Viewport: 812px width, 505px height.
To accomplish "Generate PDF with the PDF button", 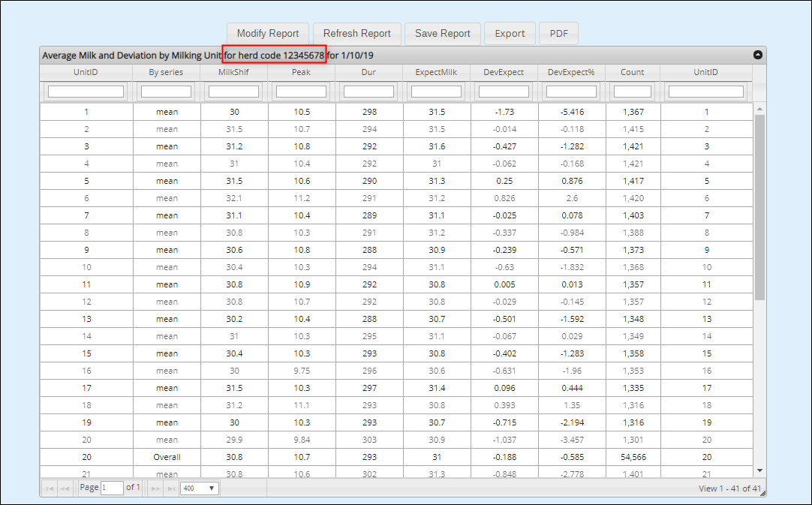I will click(x=558, y=34).
